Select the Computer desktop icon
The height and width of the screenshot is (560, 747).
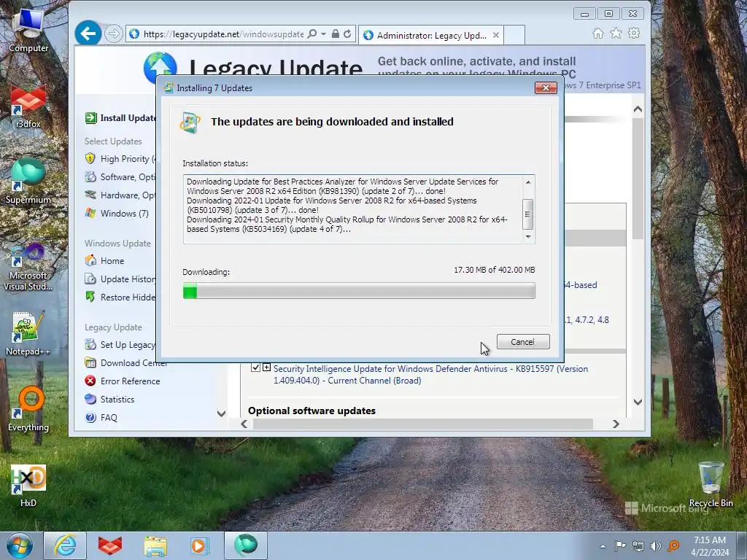coord(28,29)
